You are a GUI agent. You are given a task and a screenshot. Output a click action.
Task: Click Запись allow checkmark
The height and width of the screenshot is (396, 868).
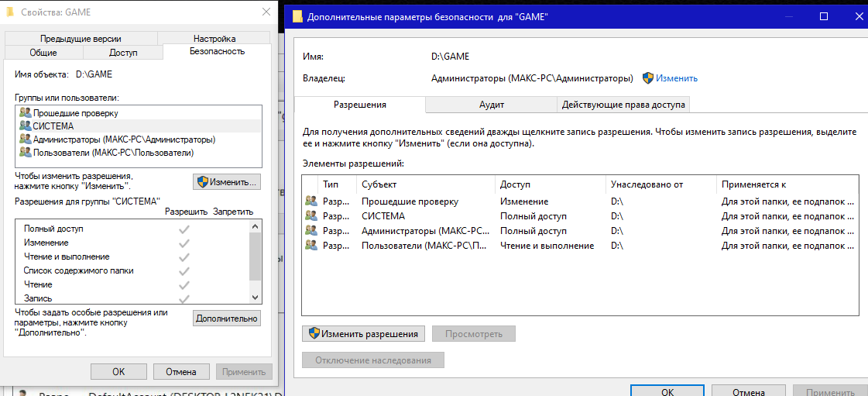pyautogui.click(x=184, y=298)
